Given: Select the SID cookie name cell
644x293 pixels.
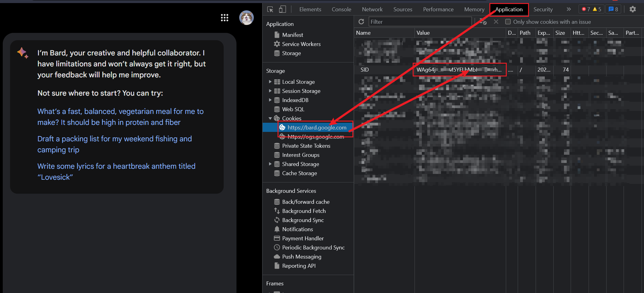Looking at the screenshot, I should pyautogui.click(x=384, y=70).
